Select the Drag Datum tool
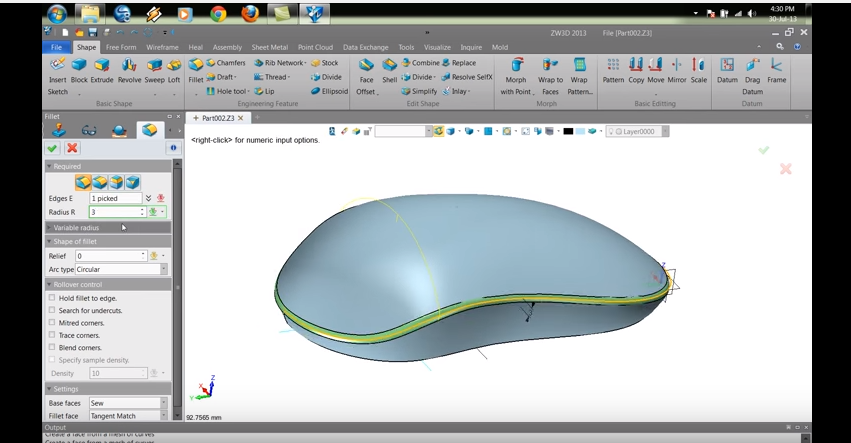This screenshot has width=851, height=443. point(752,77)
